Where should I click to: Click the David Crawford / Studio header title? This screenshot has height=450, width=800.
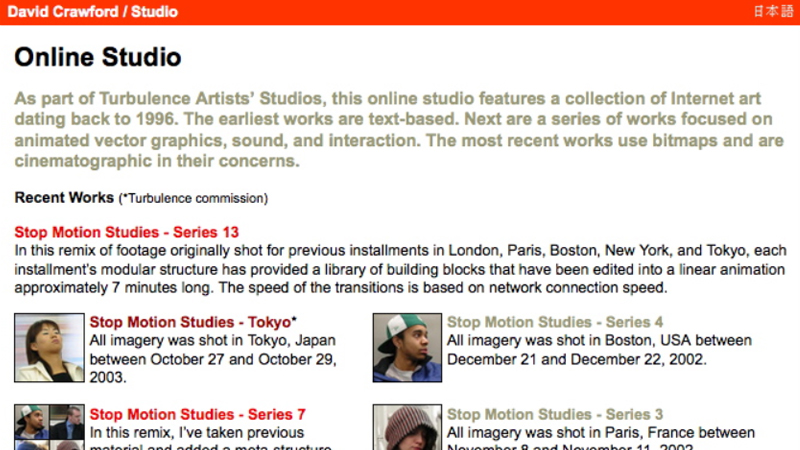coord(93,12)
